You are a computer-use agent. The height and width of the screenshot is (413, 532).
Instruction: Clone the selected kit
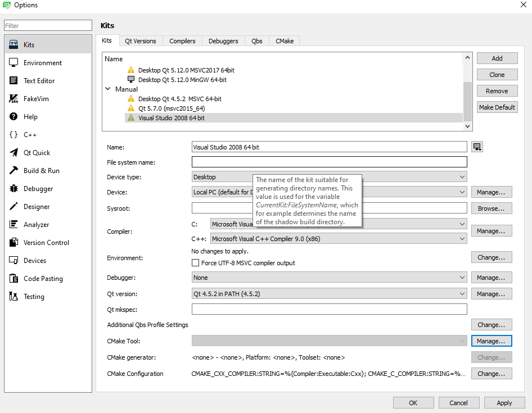point(497,75)
